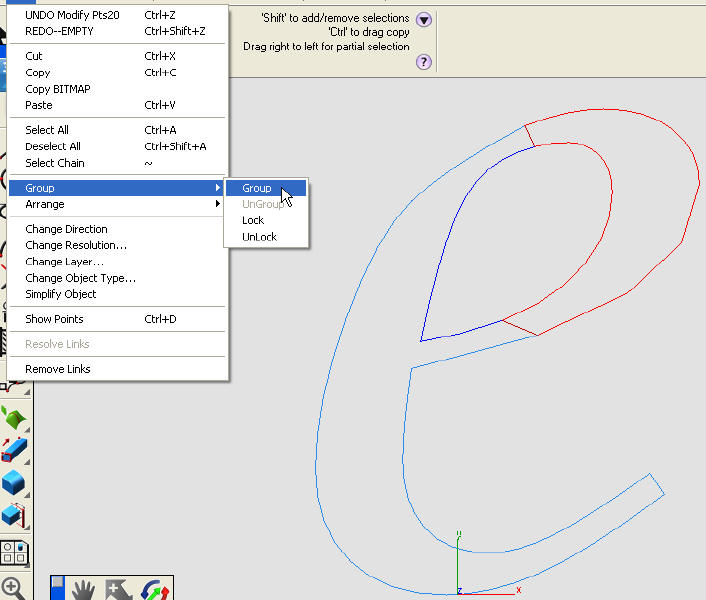706x600 pixels.
Task: Choose the blue solid box tool
Action: coord(13,482)
